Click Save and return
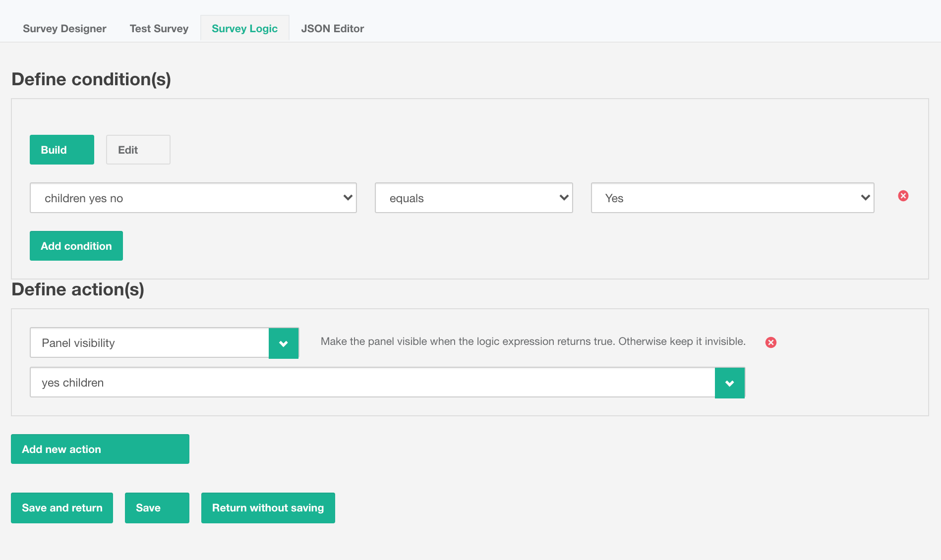This screenshot has width=941, height=560. click(62, 507)
